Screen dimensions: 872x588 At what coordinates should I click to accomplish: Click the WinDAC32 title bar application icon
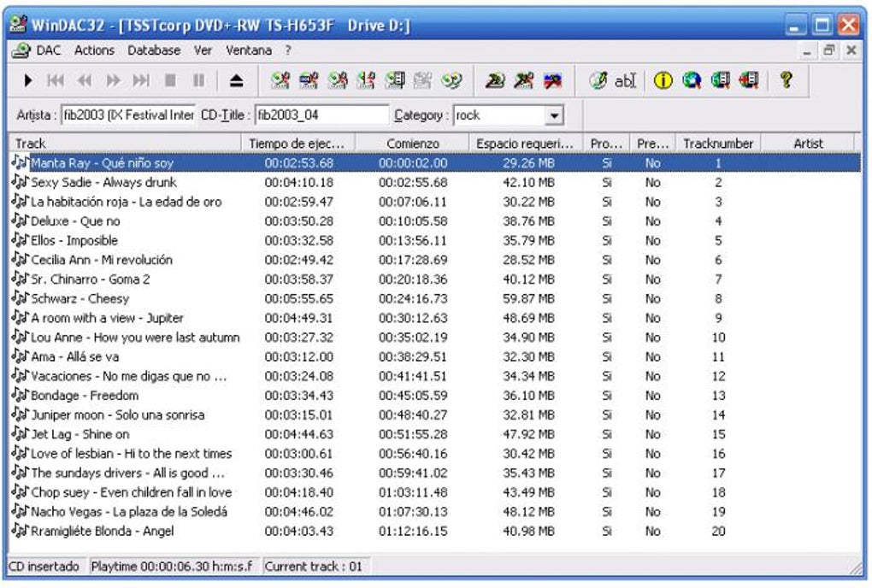[19, 24]
